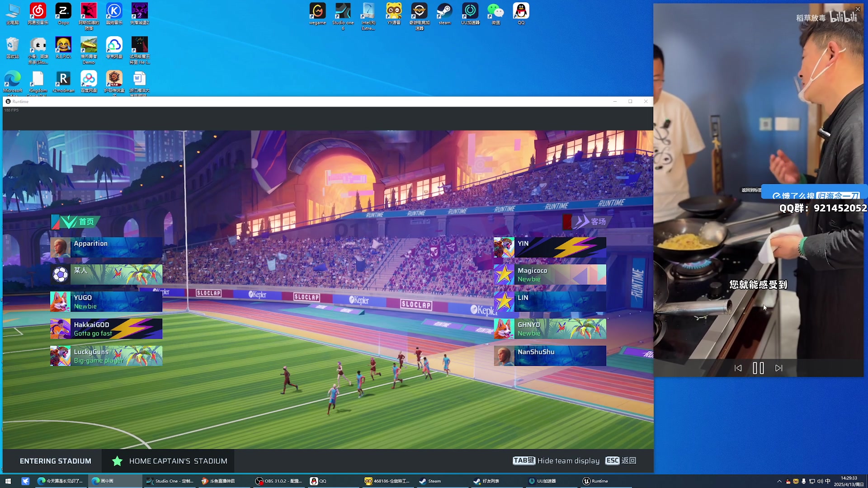Expand hidden system tray icons chevron
The width and height of the screenshot is (868, 488).
779,481
